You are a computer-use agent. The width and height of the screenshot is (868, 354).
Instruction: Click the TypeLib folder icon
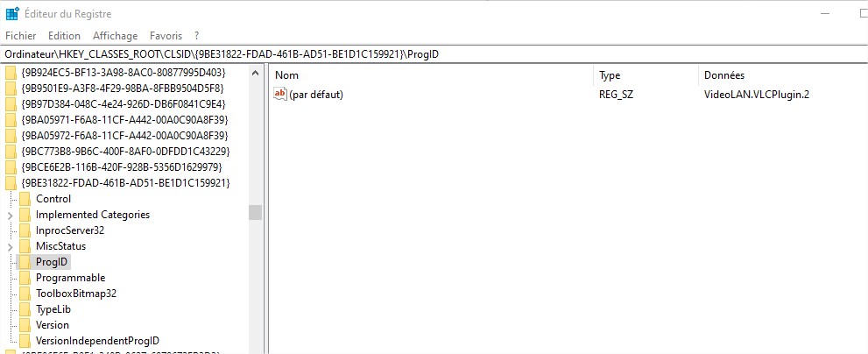[25, 309]
